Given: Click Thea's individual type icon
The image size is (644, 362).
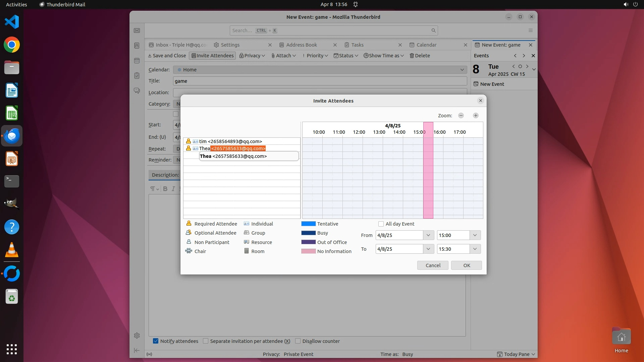Looking at the screenshot, I should tap(196, 148).
